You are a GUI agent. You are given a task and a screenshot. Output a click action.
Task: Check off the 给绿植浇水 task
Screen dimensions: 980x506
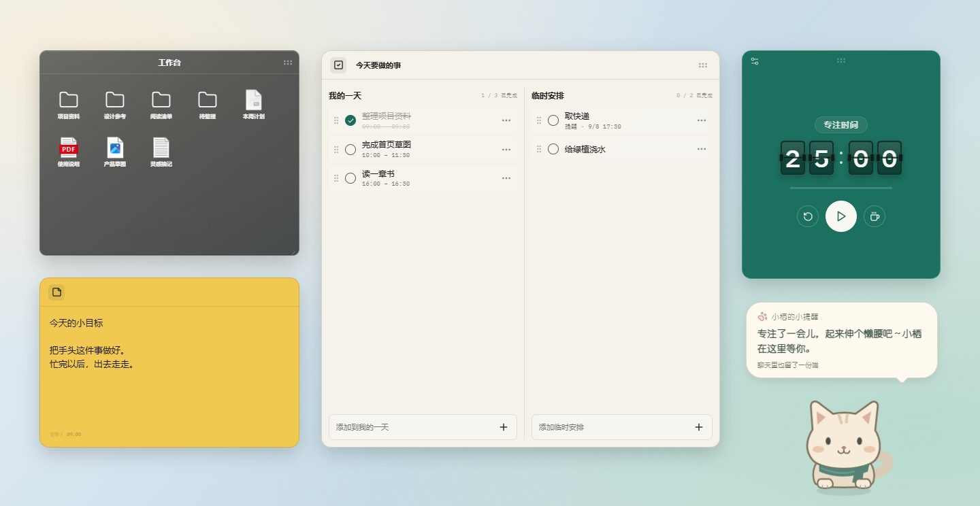point(553,149)
